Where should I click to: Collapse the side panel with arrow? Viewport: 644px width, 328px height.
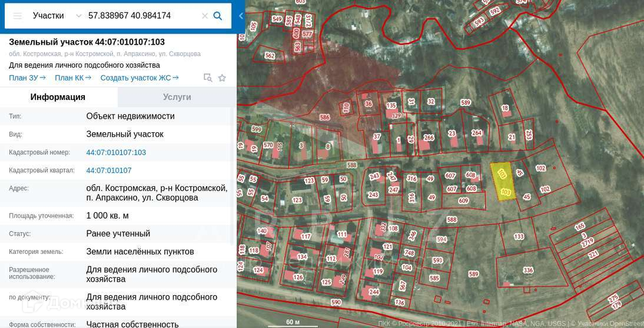click(241, 16)
